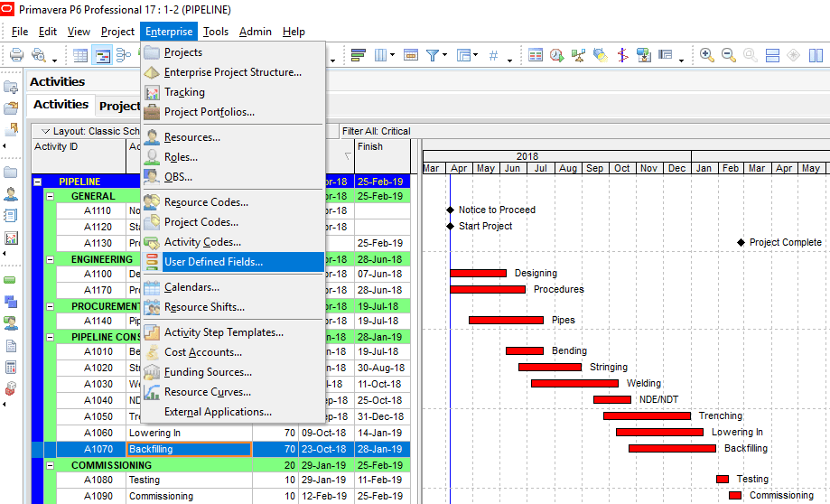Viewport: 830px width, 504px height.
Task: Click the Notice to Proceed milestone diamond
Action: click(451, 210)
